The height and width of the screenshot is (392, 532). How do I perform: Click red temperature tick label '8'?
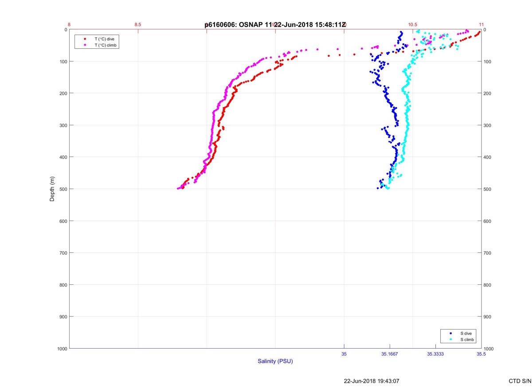point(69,24)
